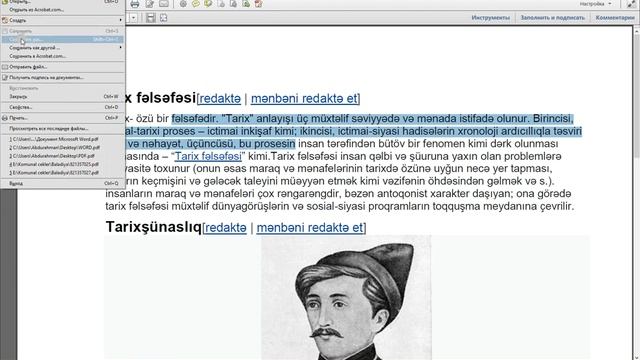The height and width of the screenshot is (360, 640).
Task: Choose Сохранить в Acrobat.com menu item
Action: [62, 56]
